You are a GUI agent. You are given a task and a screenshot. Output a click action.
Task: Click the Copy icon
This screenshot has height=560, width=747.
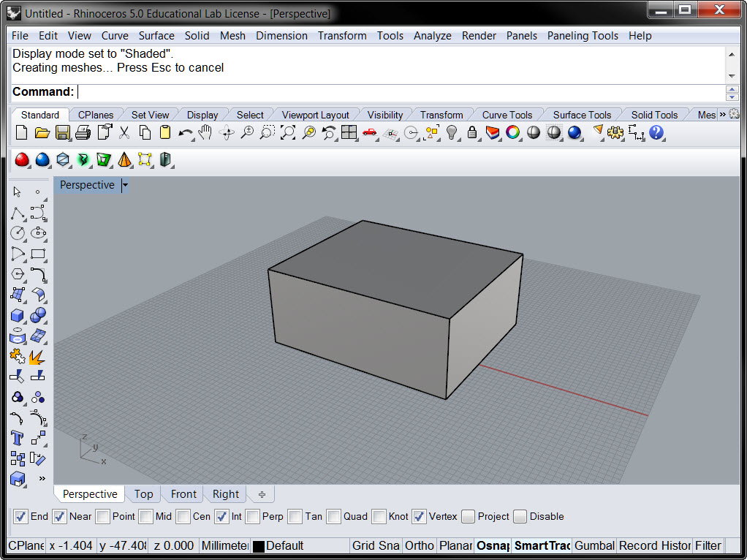click(x=145, y=132)
